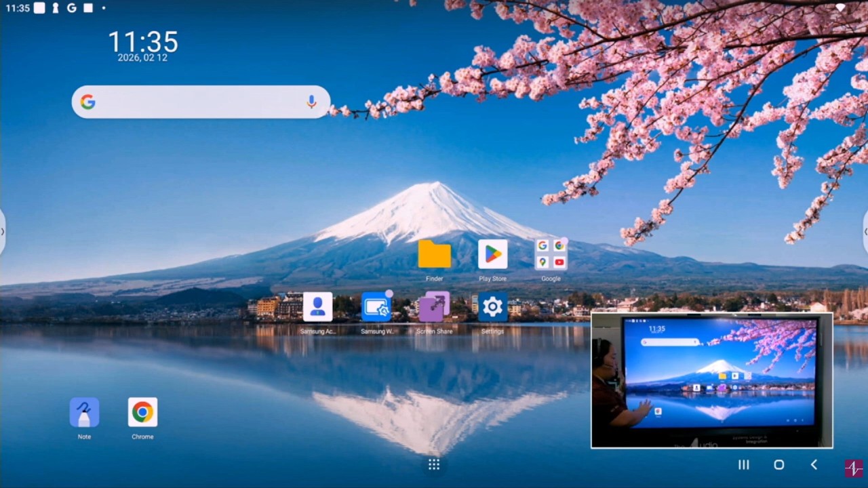Open the Finder folder app

434,255
